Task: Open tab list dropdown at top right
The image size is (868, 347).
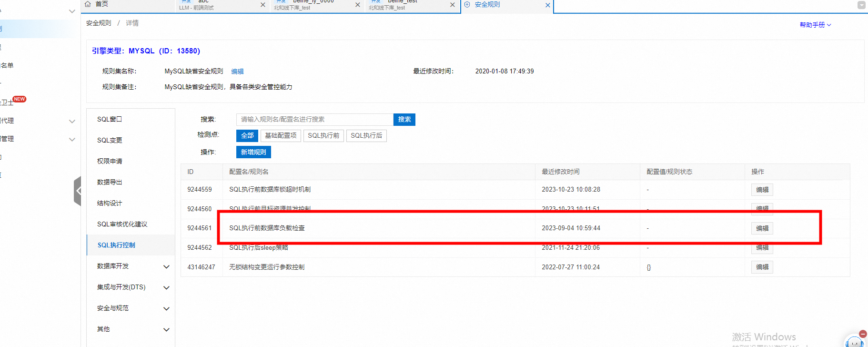Action: [x=861, y=5]
